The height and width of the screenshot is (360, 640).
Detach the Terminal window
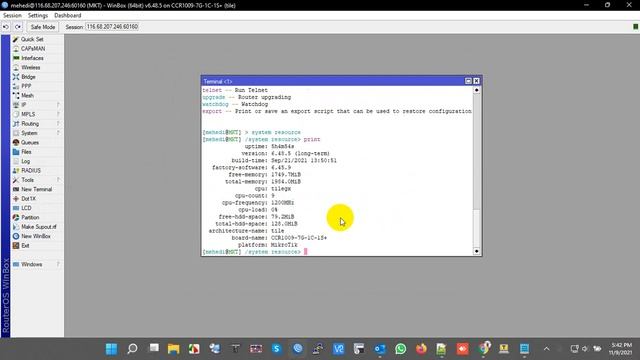pos(468,81)
